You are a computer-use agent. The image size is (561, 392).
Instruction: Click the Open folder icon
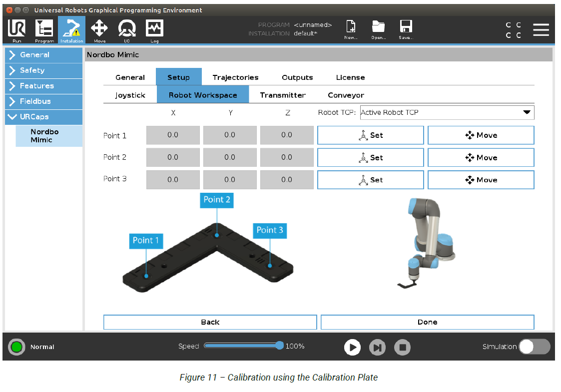[x=378, y=29]
